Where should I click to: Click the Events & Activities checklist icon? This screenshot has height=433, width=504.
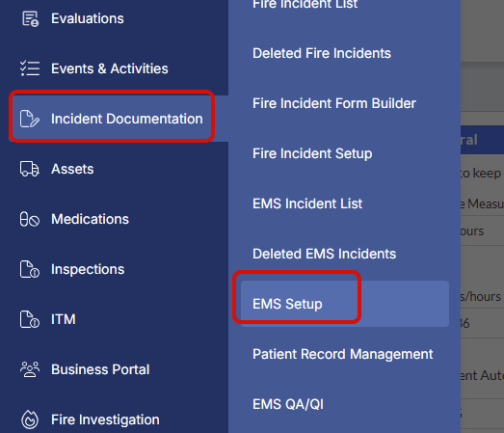[x=30, y=68]
